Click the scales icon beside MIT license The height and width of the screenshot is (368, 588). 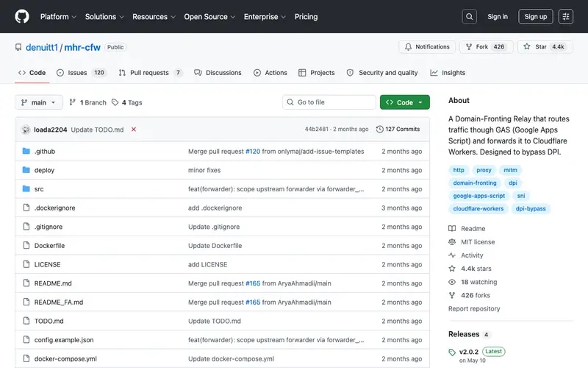click(x=452, y=242)
